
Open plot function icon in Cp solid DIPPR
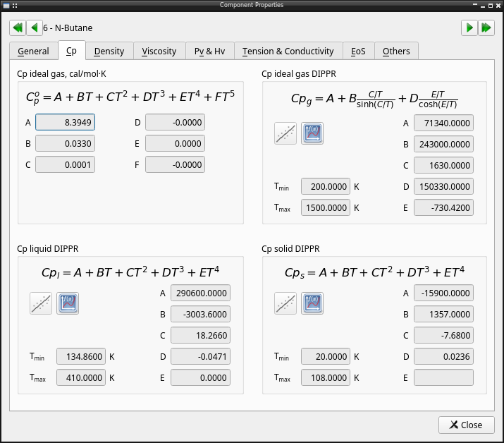tap(312, 303)
